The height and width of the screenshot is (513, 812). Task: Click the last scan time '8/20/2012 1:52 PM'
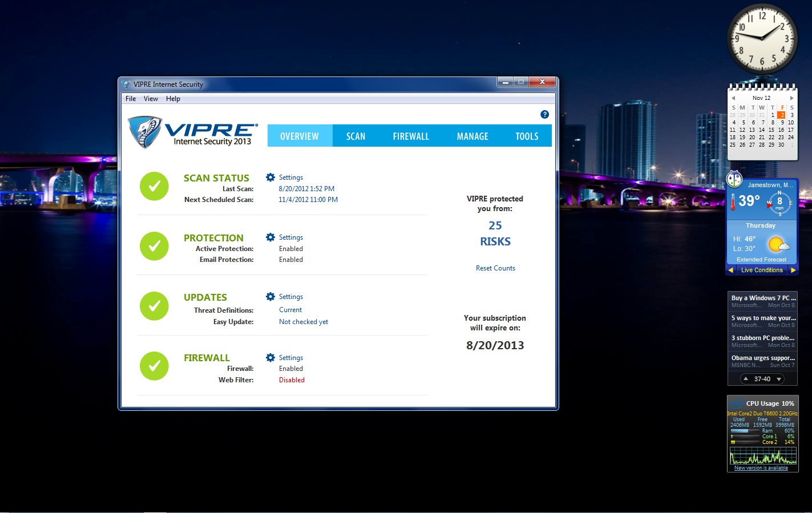[306, 189]
